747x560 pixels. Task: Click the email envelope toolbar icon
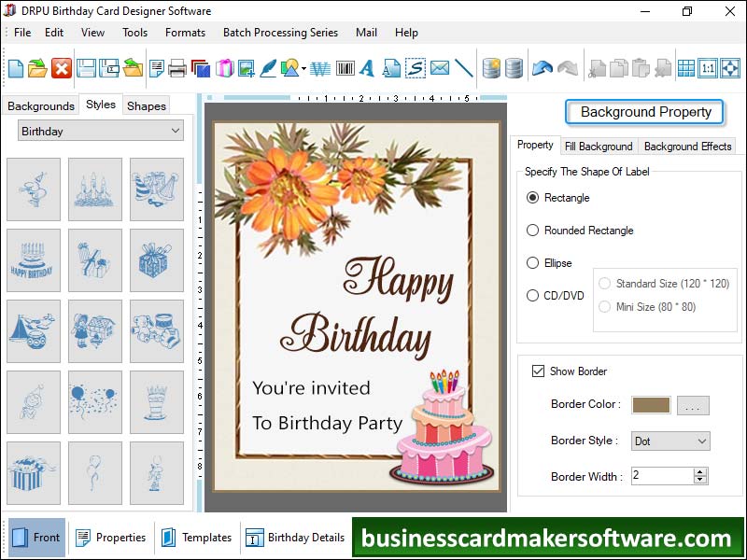click(439, 67)
